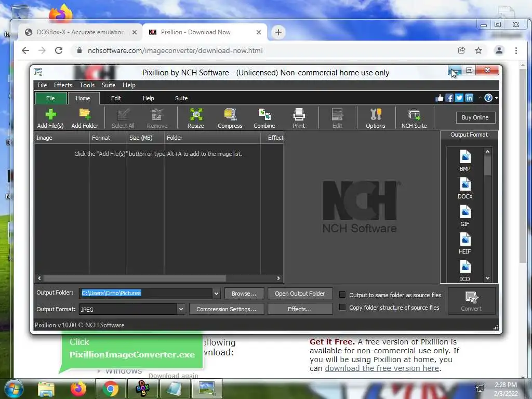Click the Chrome address bar URL
Image resolution: width=532 pixels, height=399 pixels.
coord(175,50)
